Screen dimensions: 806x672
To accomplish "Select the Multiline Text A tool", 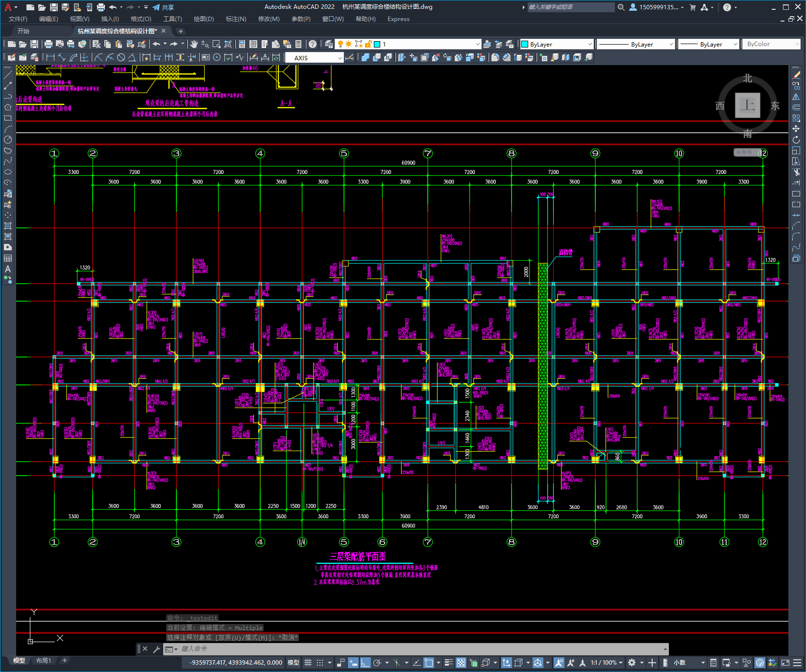I will click(8, 269).
